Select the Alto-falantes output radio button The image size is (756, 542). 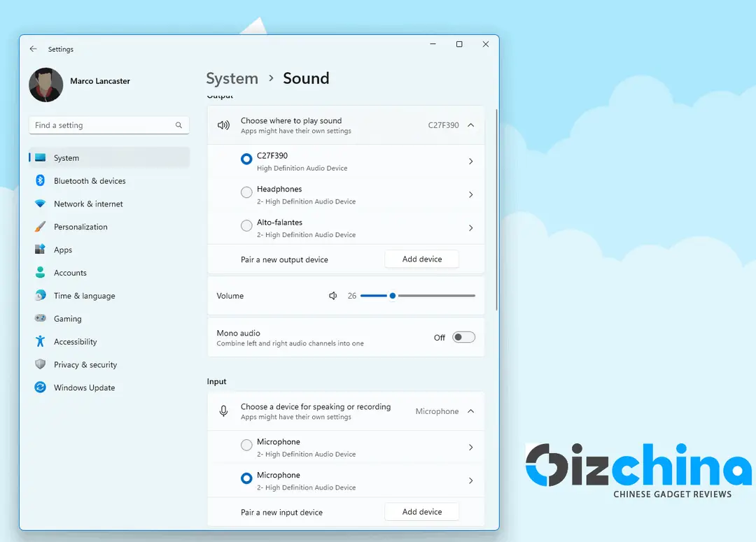pos(246,225)
